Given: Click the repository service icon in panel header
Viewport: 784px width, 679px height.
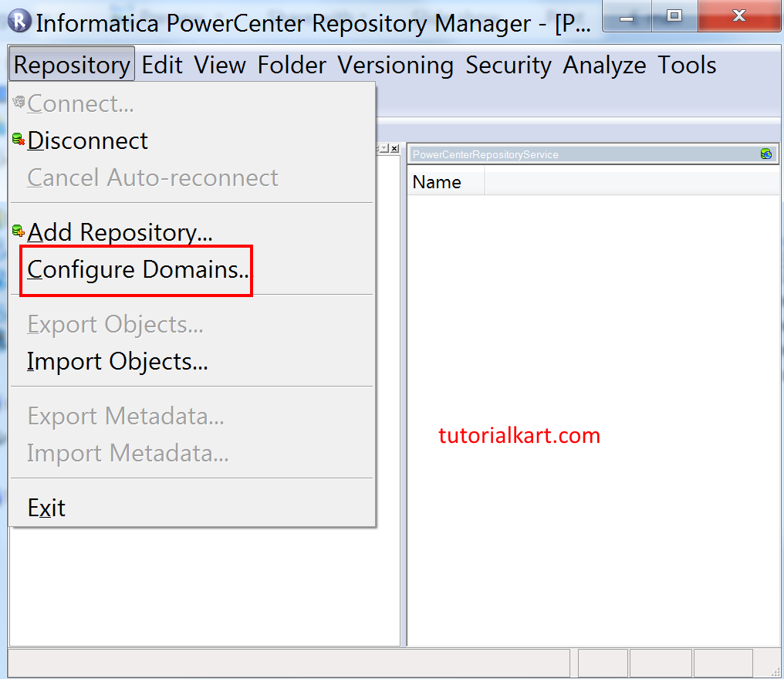Looking at the screenshot, I should (766, 154).
